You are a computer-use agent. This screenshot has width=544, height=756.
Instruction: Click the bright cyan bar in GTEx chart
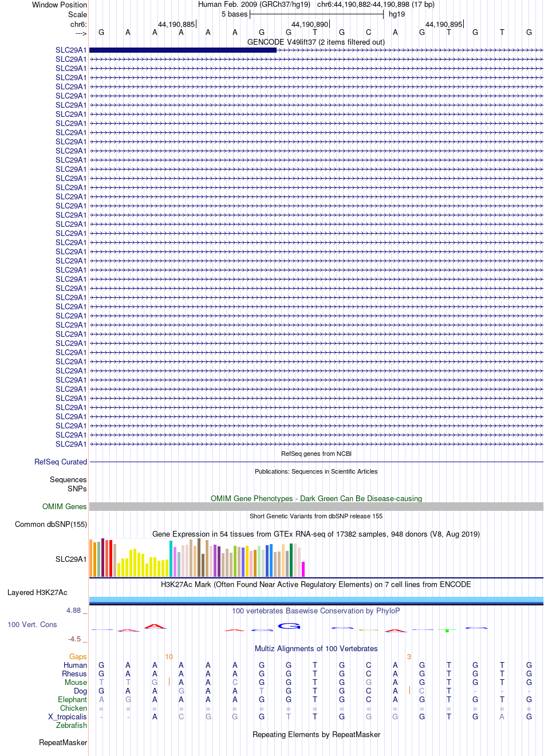coord(171,558)
